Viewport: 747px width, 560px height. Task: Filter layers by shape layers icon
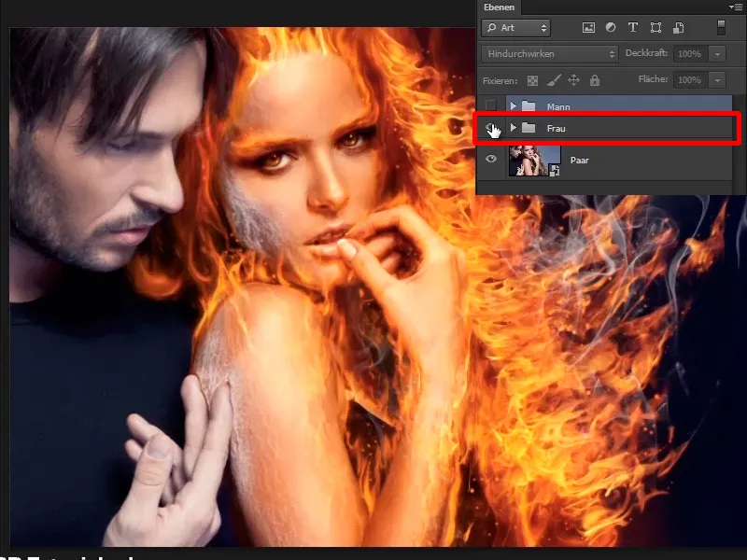(655, 28)
